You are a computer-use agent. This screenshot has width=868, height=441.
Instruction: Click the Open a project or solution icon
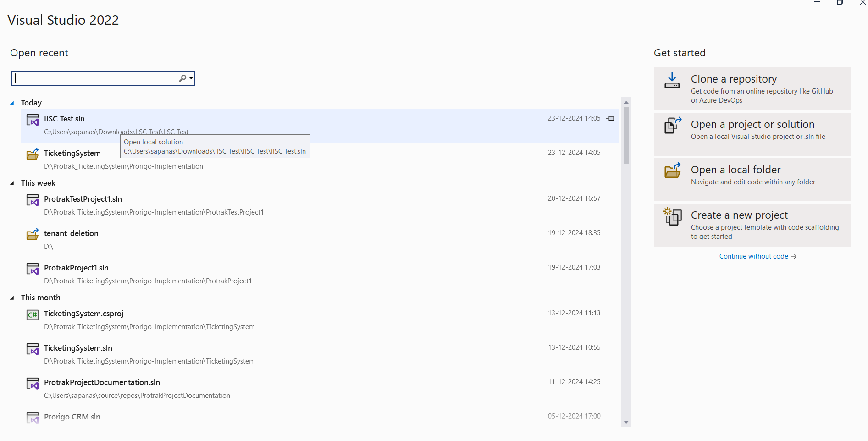pos(672,126)
